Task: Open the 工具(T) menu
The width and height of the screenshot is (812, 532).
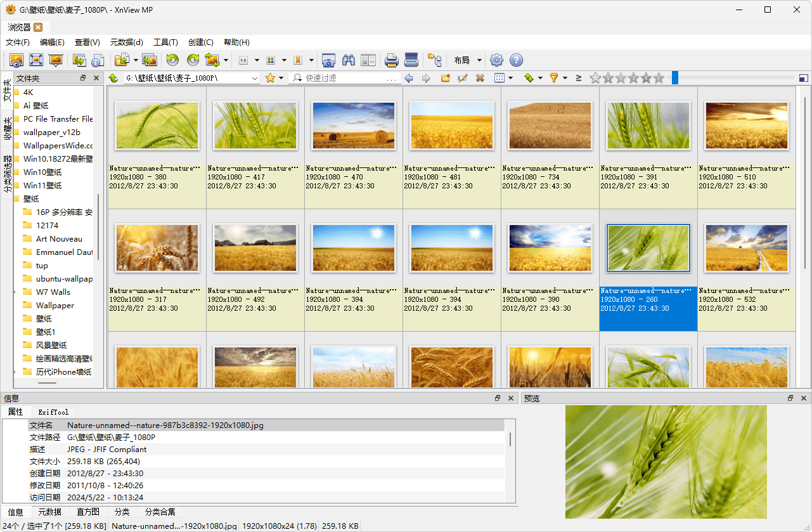Action: click(165, 42)
